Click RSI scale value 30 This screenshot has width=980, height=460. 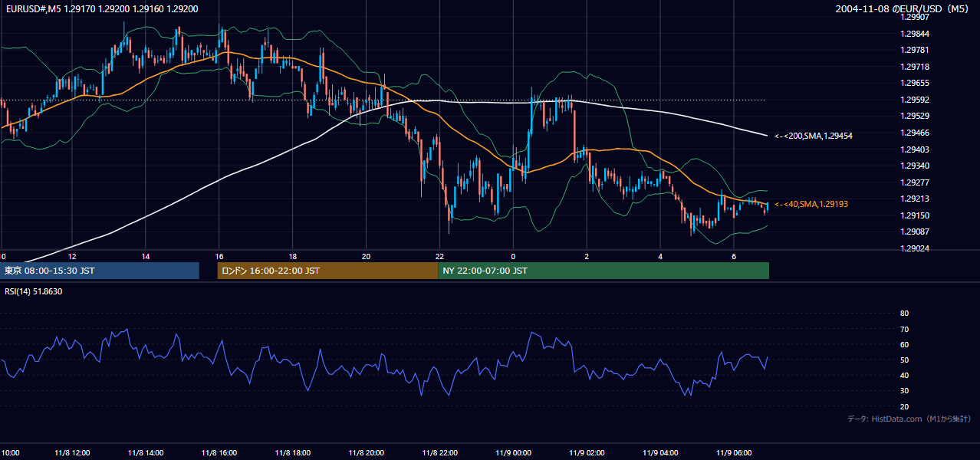pyautogui.click(x=904, y=391)
